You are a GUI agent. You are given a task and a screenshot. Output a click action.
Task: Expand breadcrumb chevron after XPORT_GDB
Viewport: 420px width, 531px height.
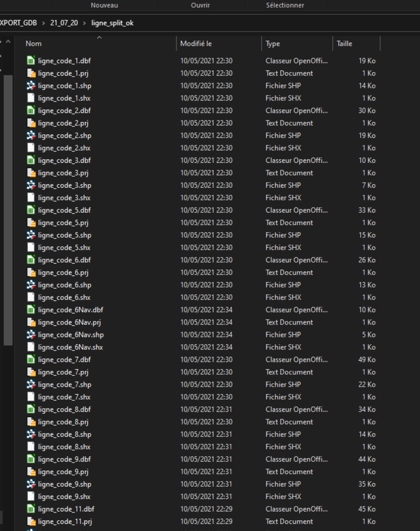[44, 23]
